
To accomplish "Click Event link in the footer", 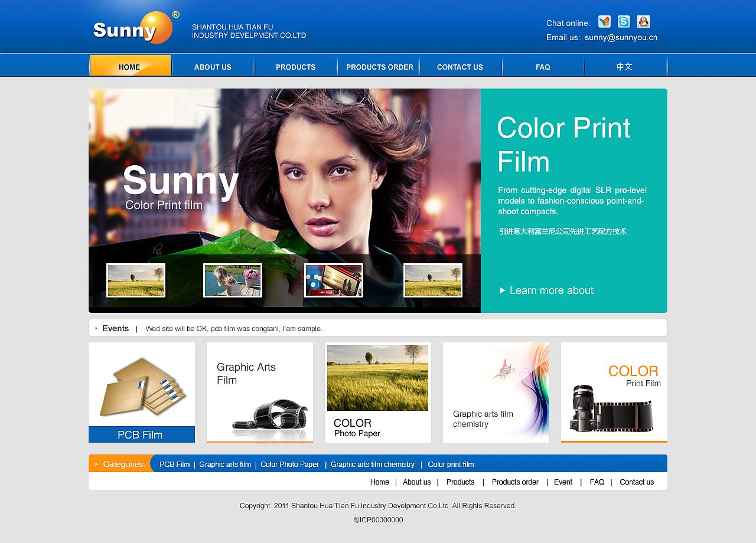I will pos(563,482).
